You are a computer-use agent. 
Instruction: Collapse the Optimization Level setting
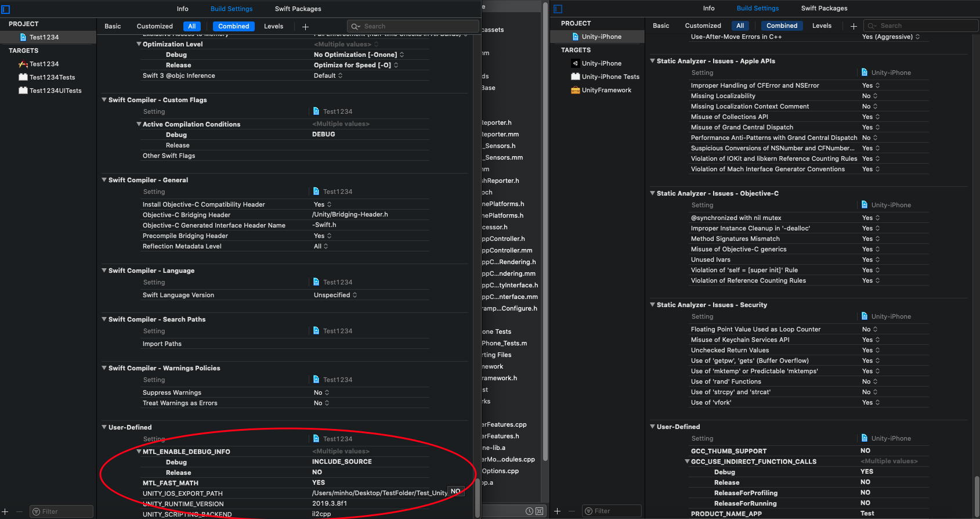139,44
